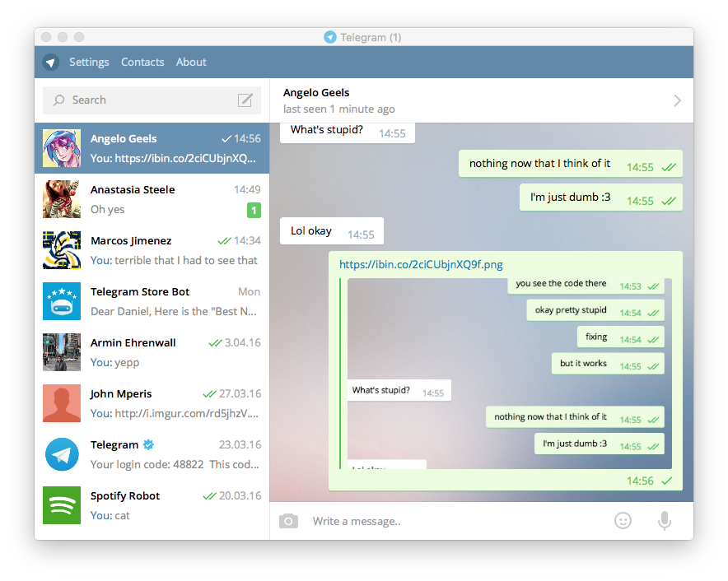728x581 pixels.
Task: Click the Search chats field
Action: [152, 100]
